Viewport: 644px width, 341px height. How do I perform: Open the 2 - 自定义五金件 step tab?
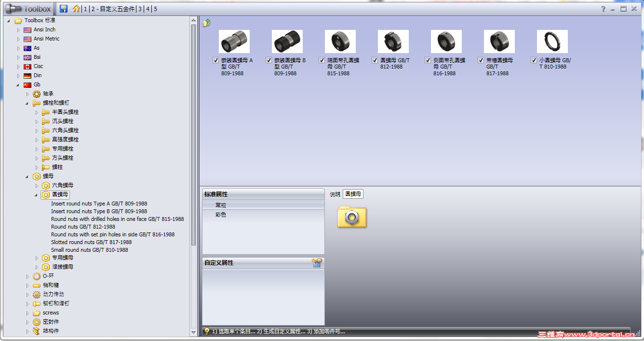click(x=113, y=9)
